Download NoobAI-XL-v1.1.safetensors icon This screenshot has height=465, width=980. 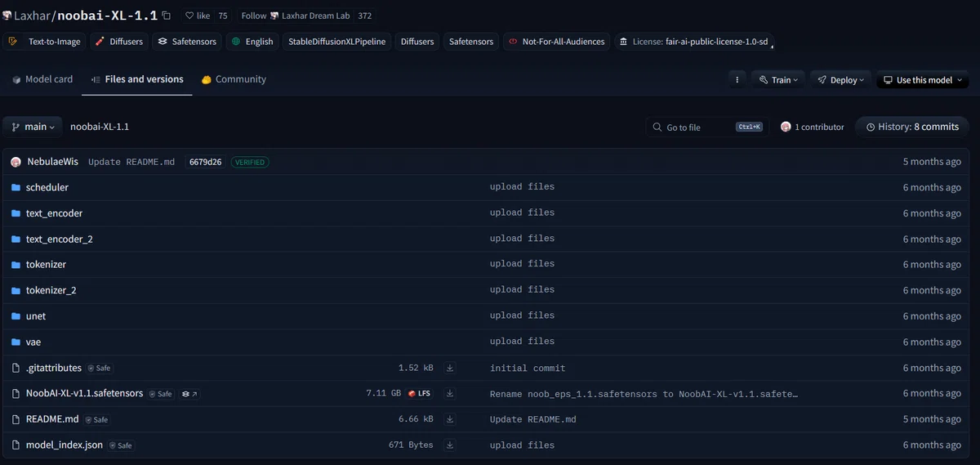click(450, 394)
